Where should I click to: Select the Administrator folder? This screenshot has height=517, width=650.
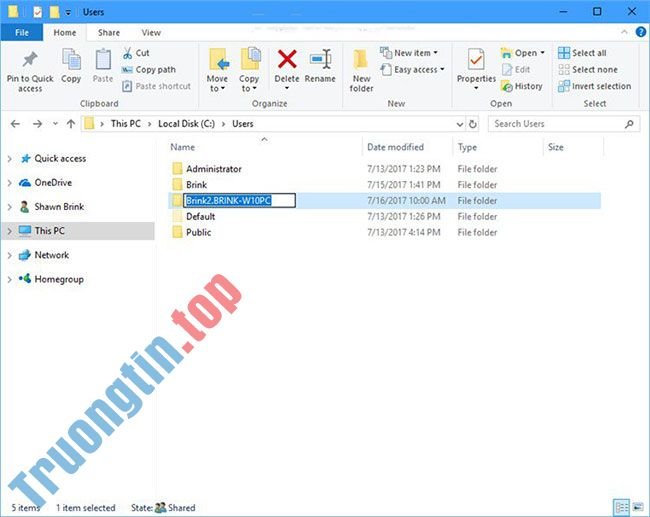coord(213,169)
